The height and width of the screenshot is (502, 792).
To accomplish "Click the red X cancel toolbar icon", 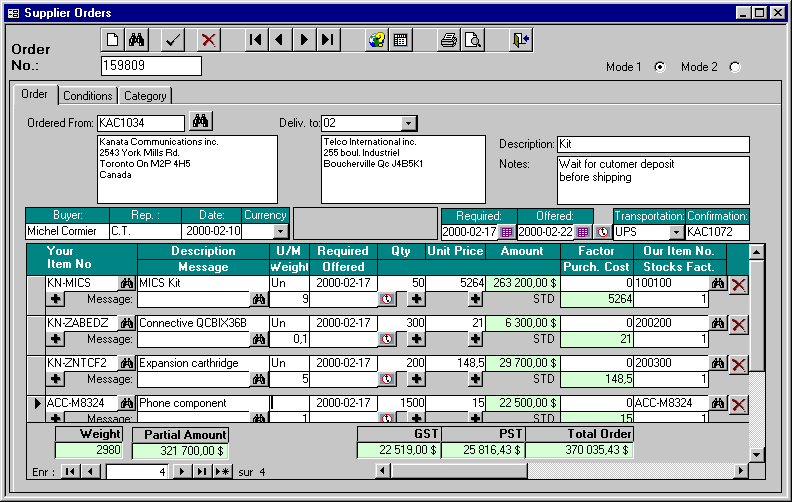I will pos(208,40).
